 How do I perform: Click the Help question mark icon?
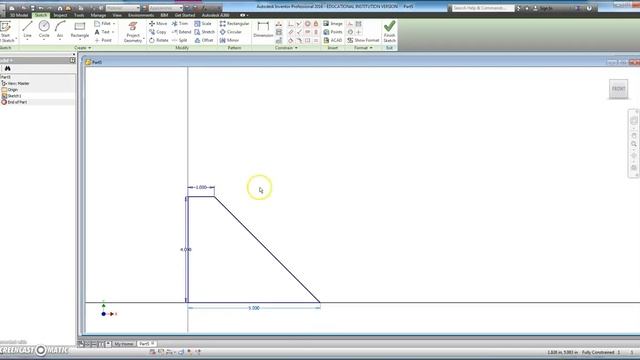click(x=589, y=8)
